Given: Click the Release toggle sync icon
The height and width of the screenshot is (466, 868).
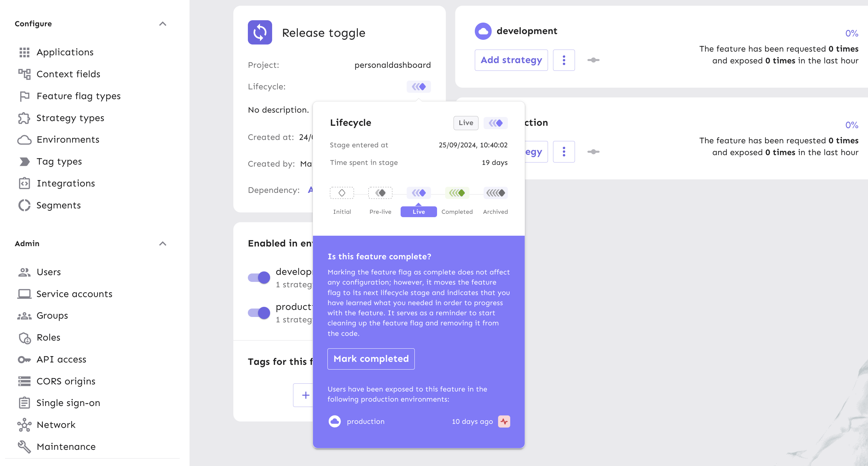Looking at the screenshot, I should tap(260, 33).
